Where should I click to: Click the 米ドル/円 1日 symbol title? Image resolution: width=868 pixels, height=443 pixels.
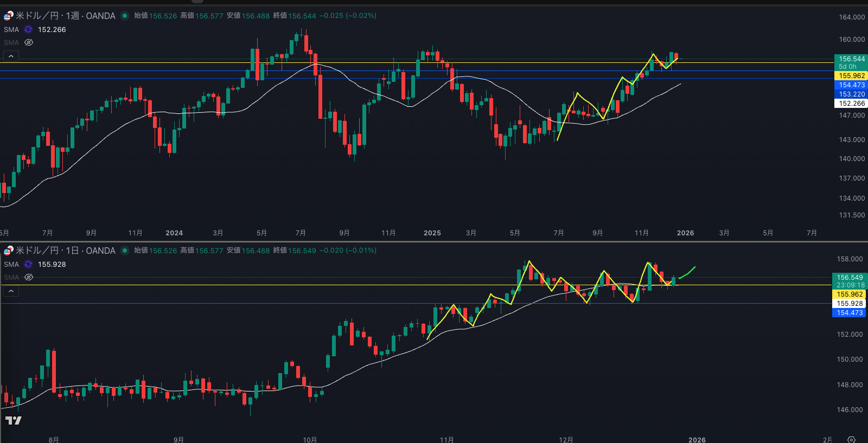tap(65, 251)
